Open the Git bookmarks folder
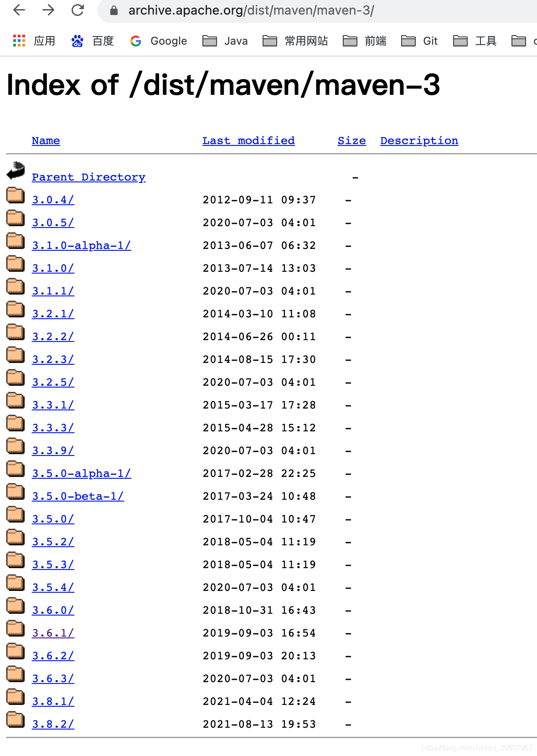Viewport: 537px width, 756px height. 419,41
